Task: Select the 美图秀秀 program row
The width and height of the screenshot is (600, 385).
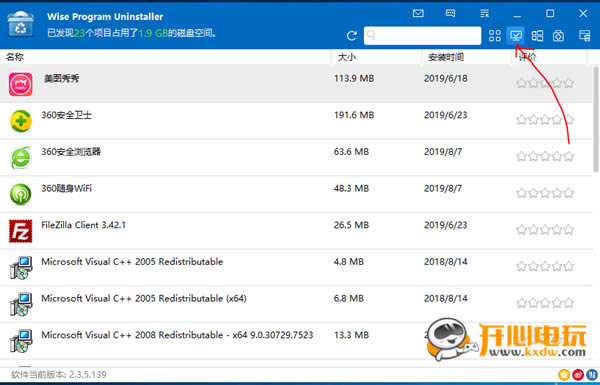Action: click(x=296, y=83)
